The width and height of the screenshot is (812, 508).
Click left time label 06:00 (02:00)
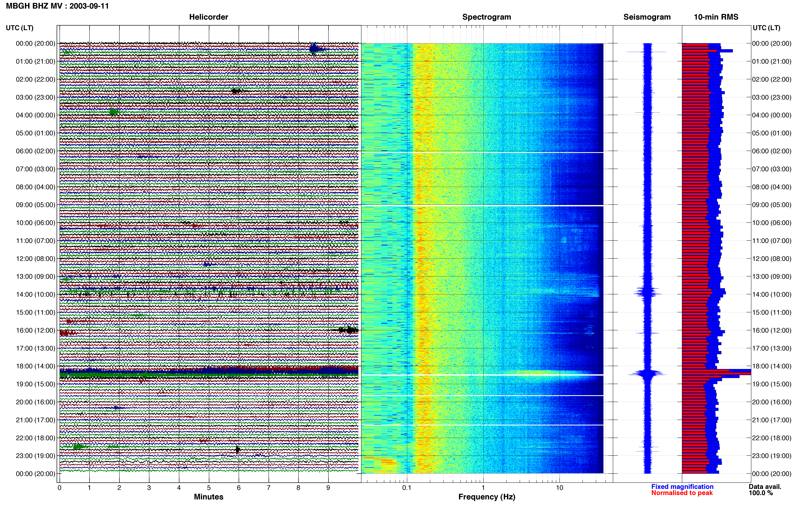pyautogui.click(x=36, y=151)
